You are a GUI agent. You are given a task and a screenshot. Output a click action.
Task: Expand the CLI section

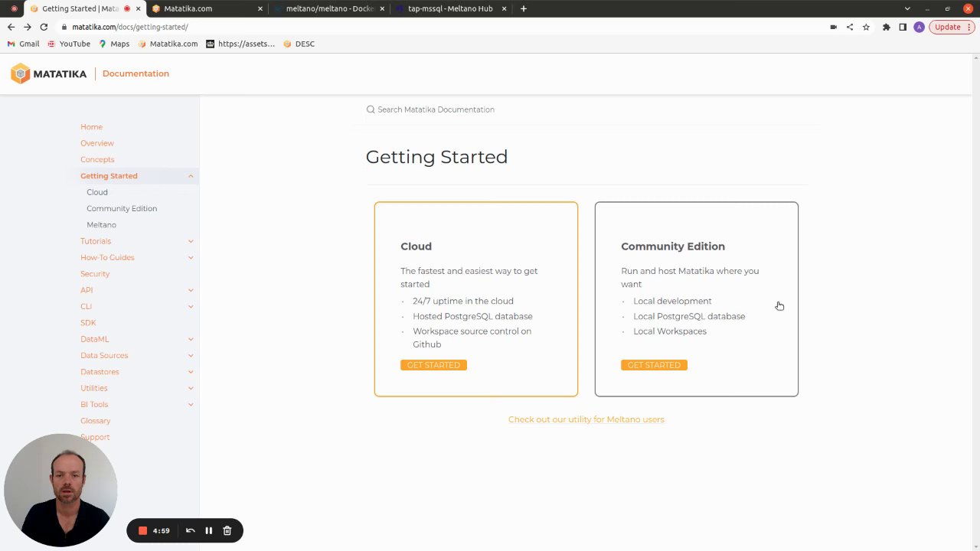pyautogui.click(x=191, y=306)
